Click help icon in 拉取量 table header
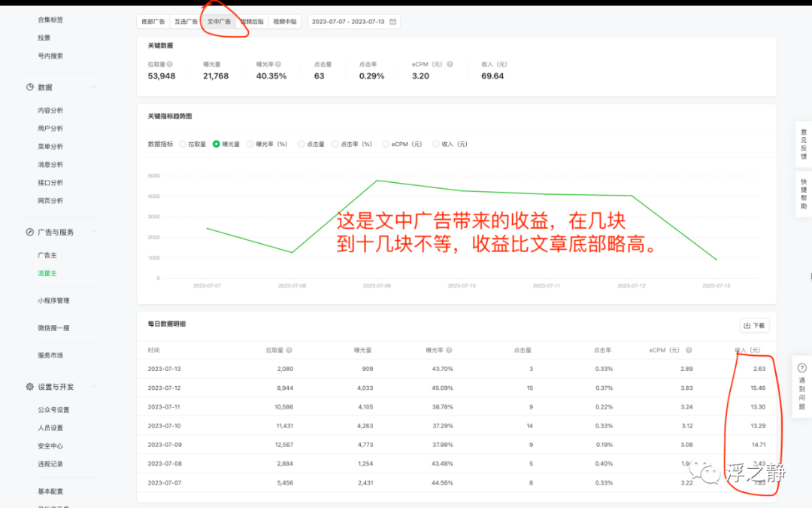Viewport: 812px width, 508px height. pyautogui.click(x=289, y=351)
